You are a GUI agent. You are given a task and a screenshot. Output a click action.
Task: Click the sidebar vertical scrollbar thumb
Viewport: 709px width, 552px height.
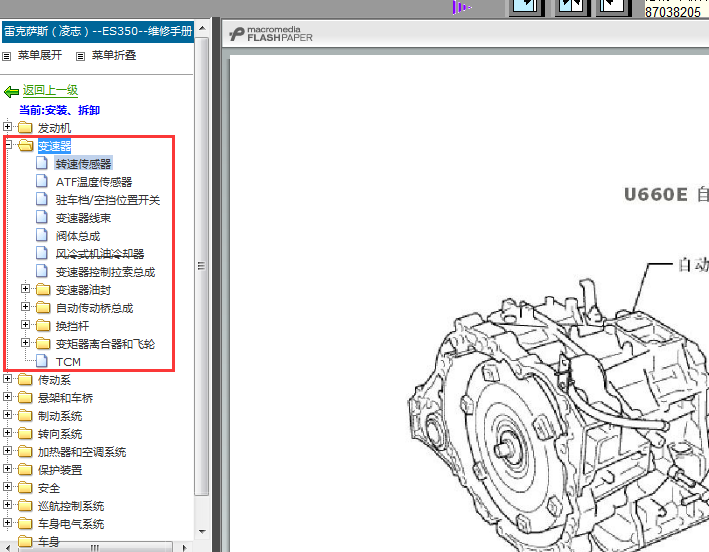click(x=202, y=266)
